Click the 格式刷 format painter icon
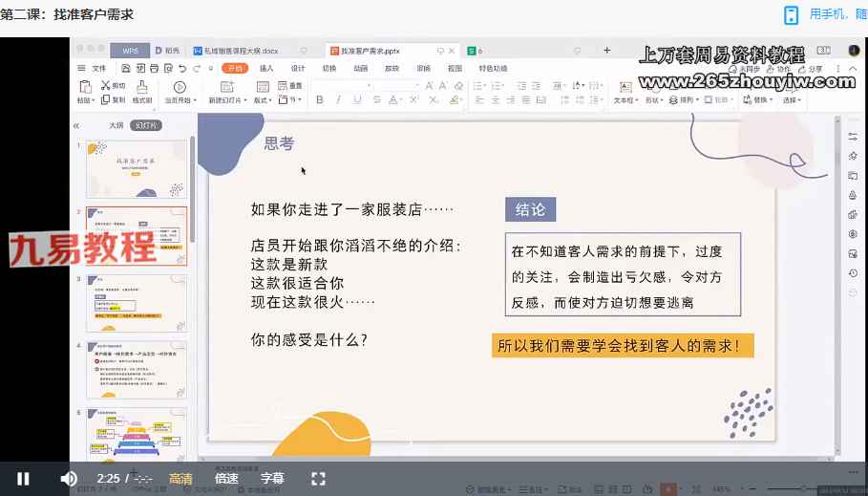 tap(141, 88)
